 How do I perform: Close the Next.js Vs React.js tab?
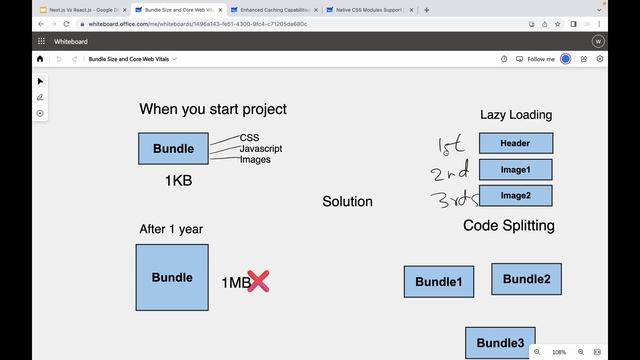point(125,10)
